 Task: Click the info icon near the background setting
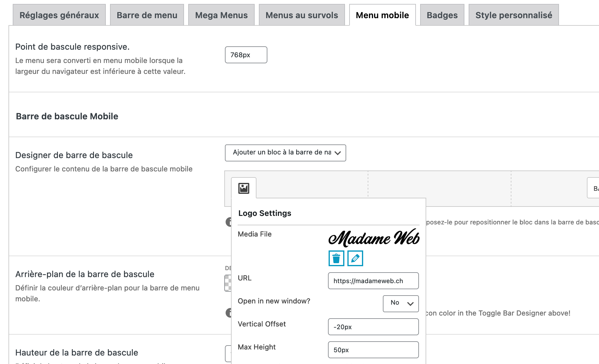click(228, 313)
